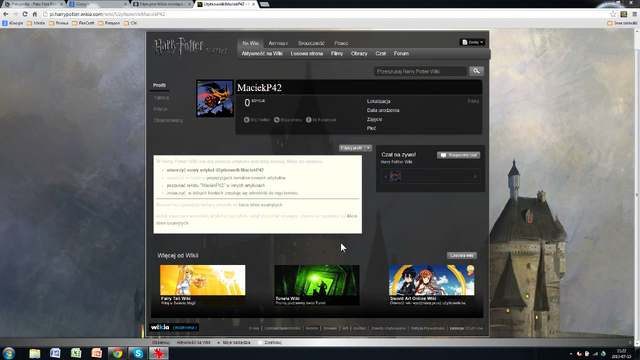Click the Harry Potter Wiki logo

click(x=189, y=48)
